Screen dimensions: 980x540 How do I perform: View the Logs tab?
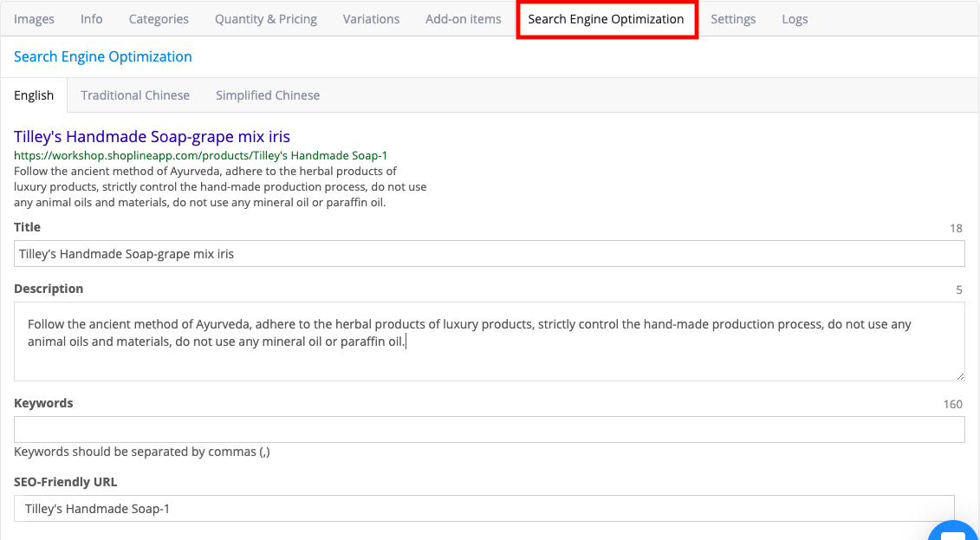point(795,19)
